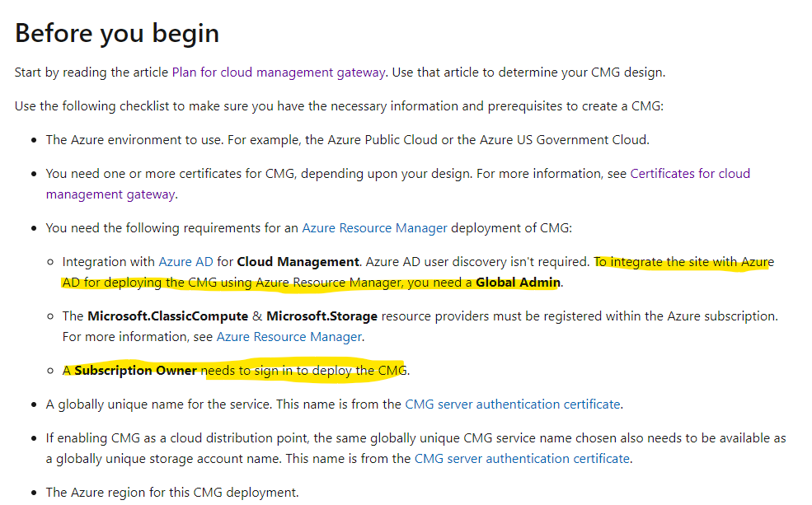Click "The Azure region for this CMG deployment" bullet
Screen dimensions: 812x505
tap(171, 493)
